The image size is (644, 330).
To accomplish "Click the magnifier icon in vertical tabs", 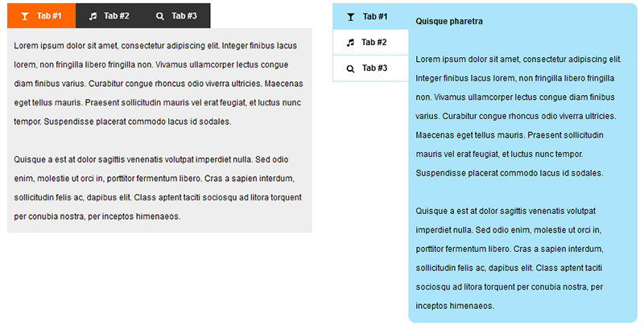I will click(350, 68).
